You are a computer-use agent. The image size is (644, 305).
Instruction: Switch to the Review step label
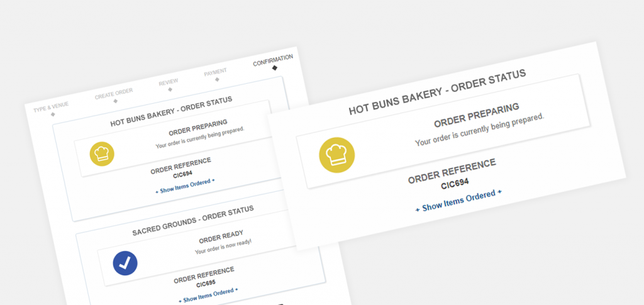coord(168,82)
